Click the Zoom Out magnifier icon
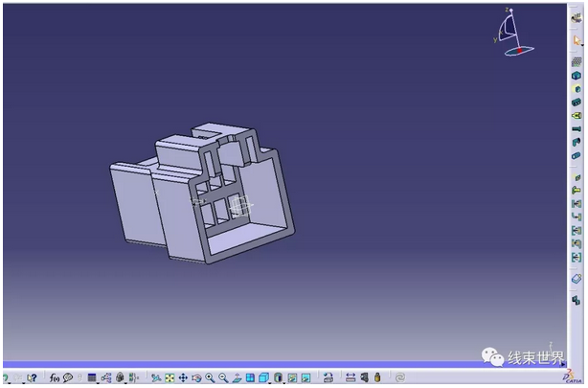This screenshot has height=388, width=588. tap(223, 378)
